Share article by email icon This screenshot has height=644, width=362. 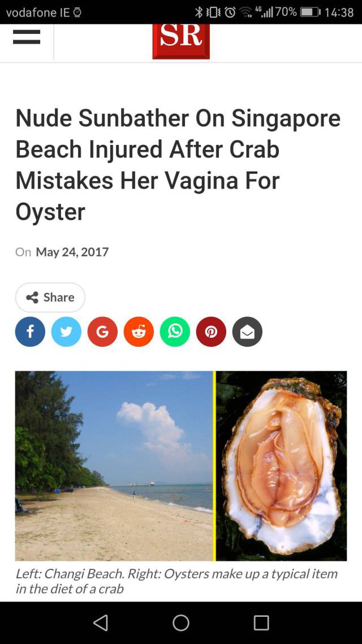click(x=248, y=332)
